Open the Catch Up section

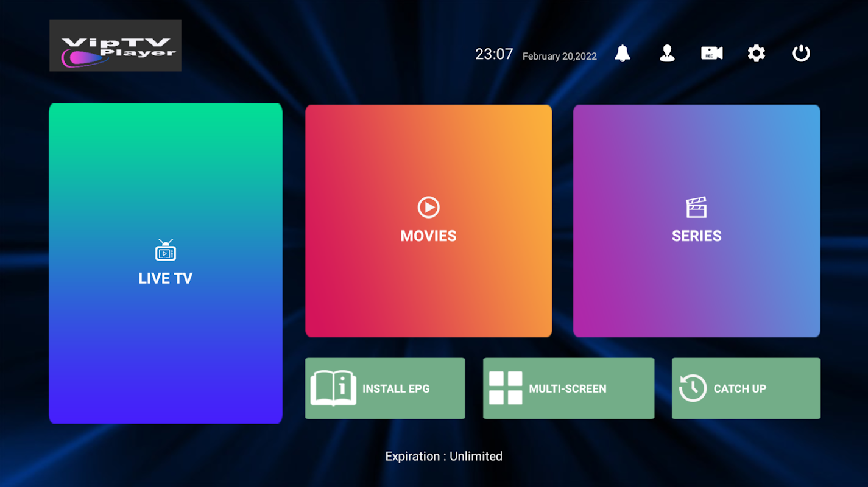pos(746,388)
